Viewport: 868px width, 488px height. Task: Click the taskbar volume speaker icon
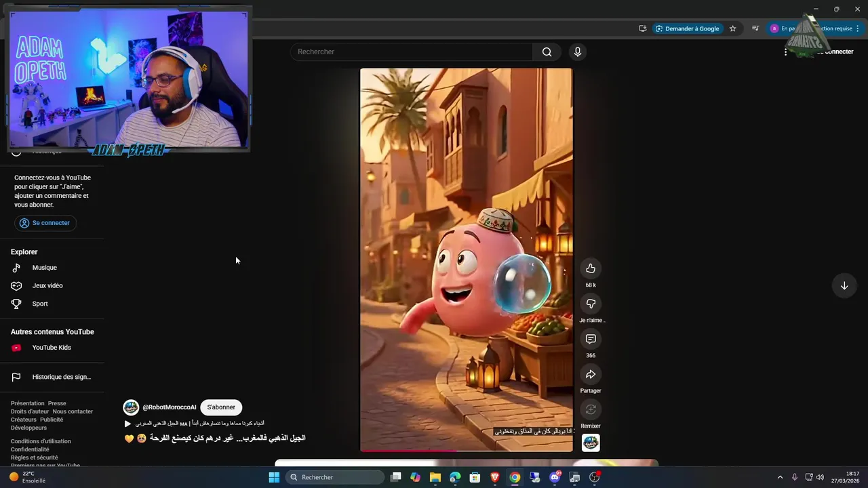coord(820,477)
